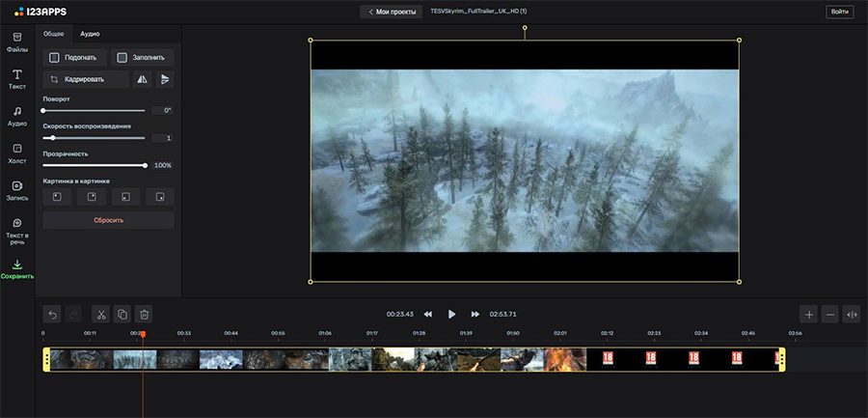Switch to the Общее tab

coord(54,34)
